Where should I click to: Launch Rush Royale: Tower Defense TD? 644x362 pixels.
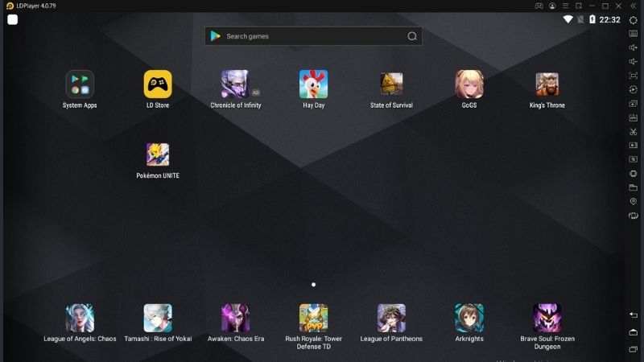tap(313, 318)
